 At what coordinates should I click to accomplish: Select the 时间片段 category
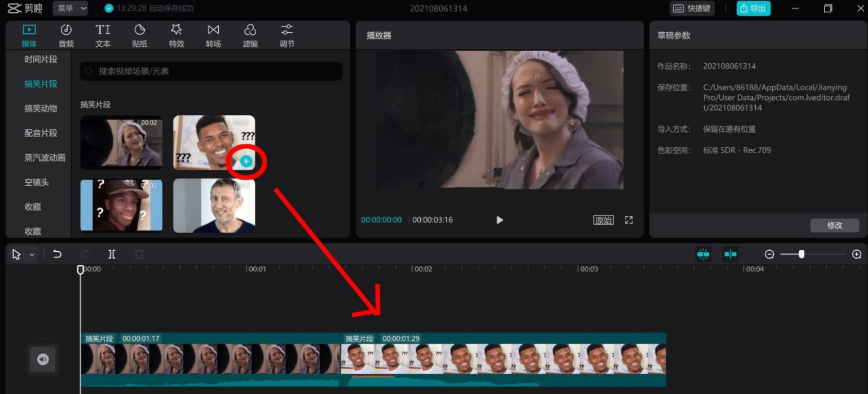point(41,59)
